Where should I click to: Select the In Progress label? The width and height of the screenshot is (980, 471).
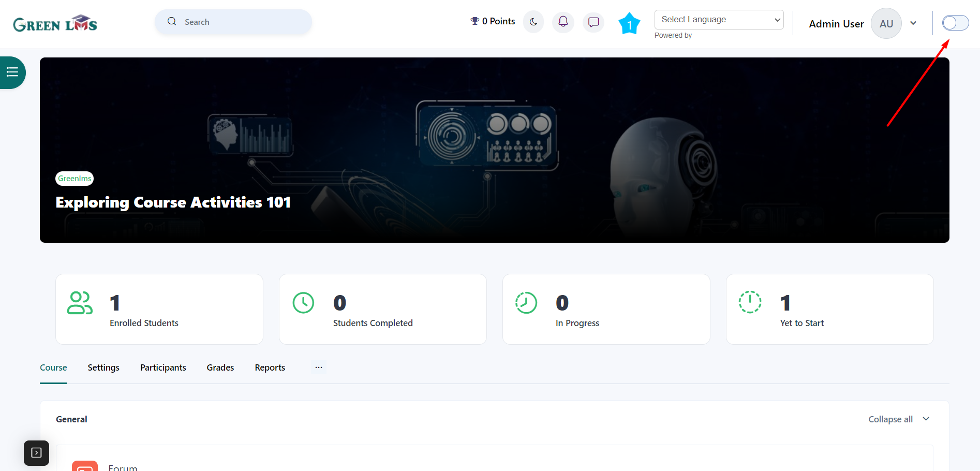pyautogui.click(x=577, y=323)
